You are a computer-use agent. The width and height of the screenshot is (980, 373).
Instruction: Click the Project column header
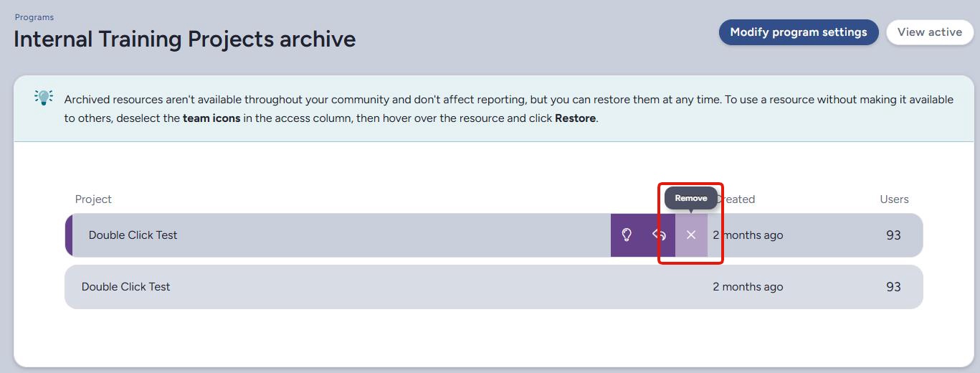[x=93, y=199]
